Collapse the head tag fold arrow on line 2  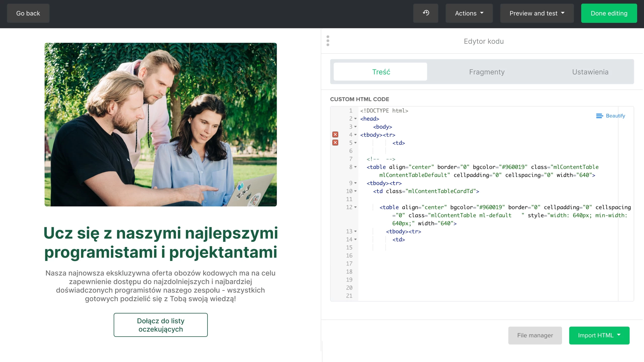(x=355, y=119)
